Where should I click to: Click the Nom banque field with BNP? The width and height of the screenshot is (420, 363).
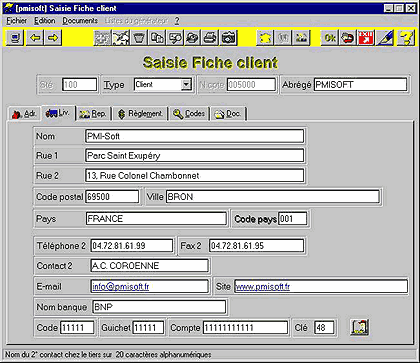[159, 307]
